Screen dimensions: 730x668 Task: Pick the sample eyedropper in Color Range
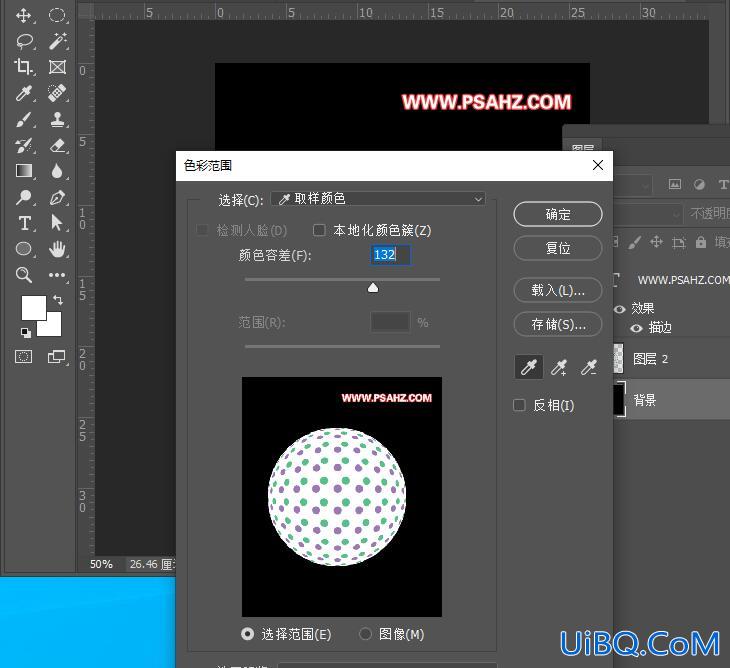pyautogui.click(x=528, y=367)
